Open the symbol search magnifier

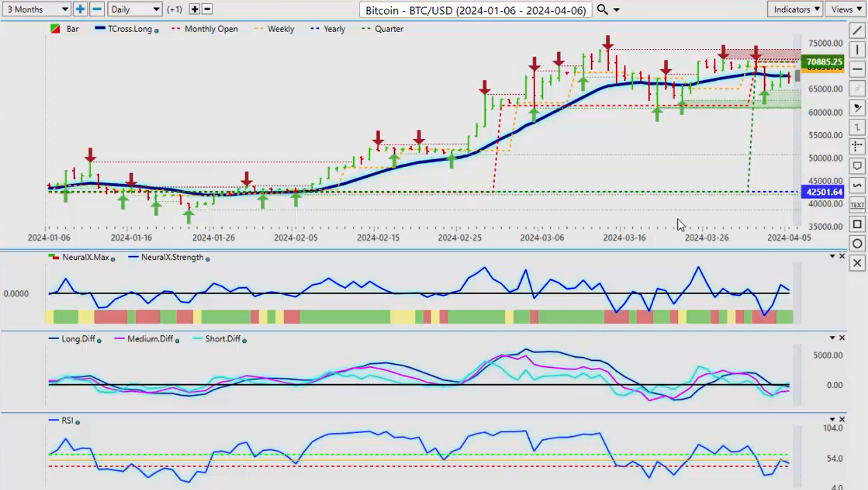point(602,9)
